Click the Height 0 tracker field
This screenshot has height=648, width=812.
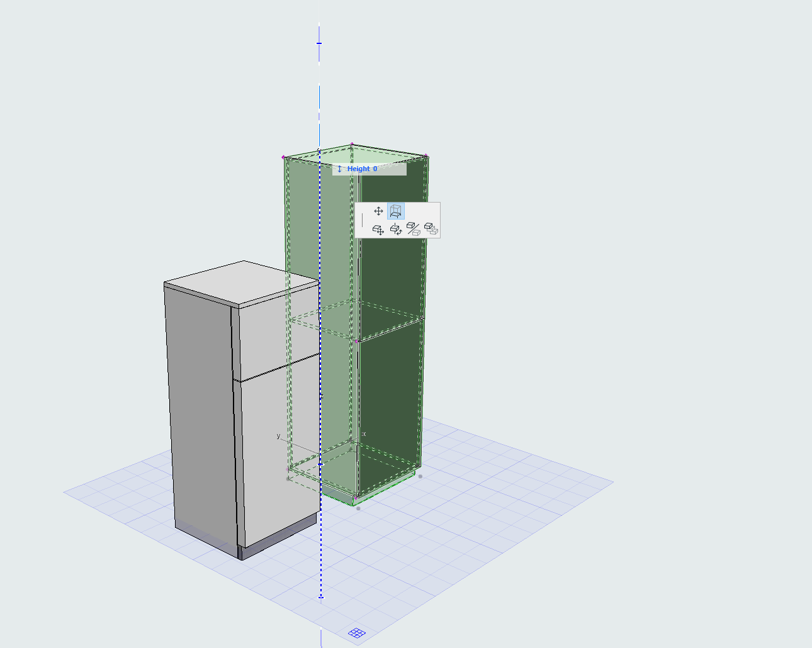[369, 169]
